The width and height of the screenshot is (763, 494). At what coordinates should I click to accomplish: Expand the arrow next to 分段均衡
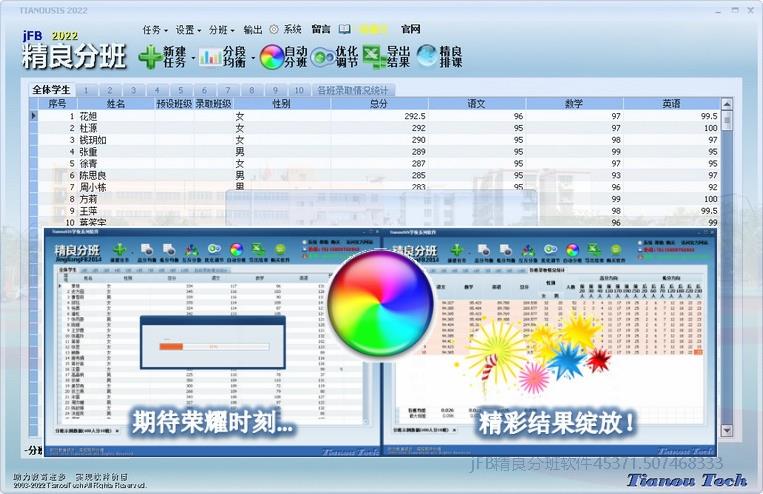pos(253,58)
